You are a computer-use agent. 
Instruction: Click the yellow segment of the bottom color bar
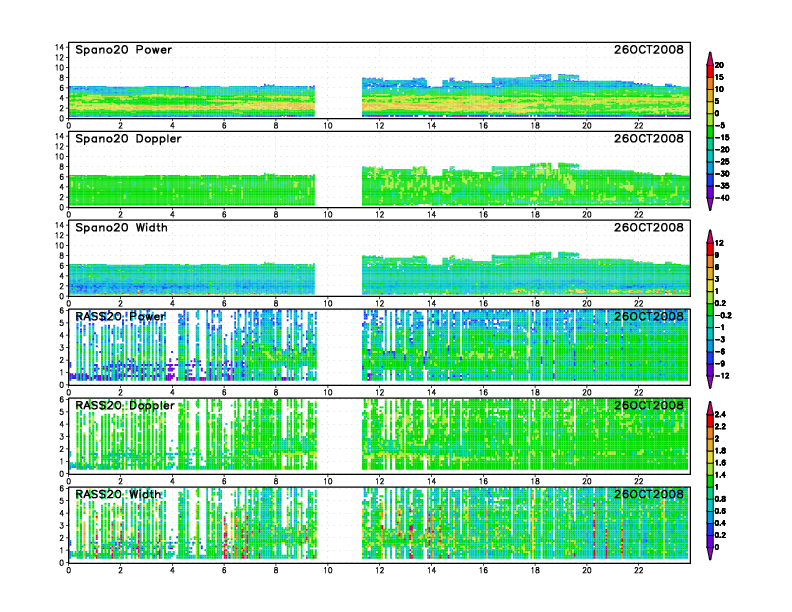click(x=710, y=457)
